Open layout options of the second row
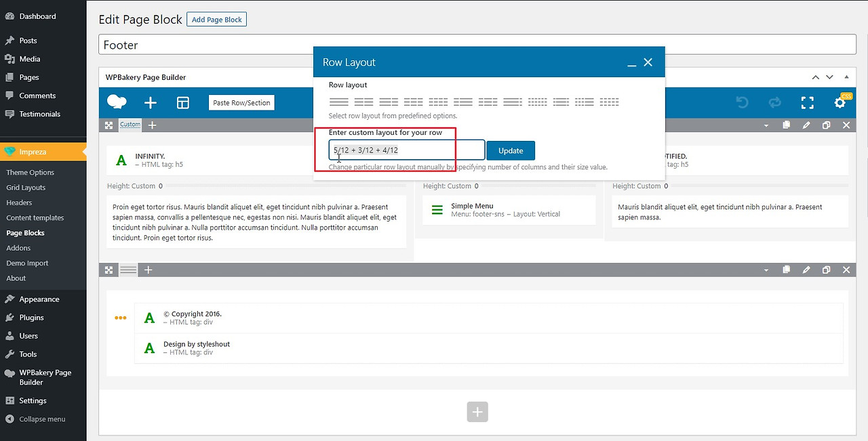 click(128, 270)
